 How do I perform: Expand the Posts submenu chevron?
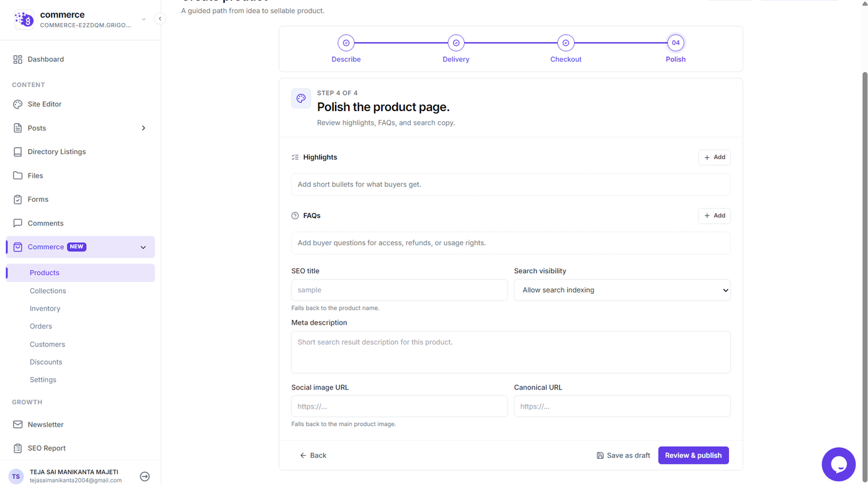tap(143, 128)
